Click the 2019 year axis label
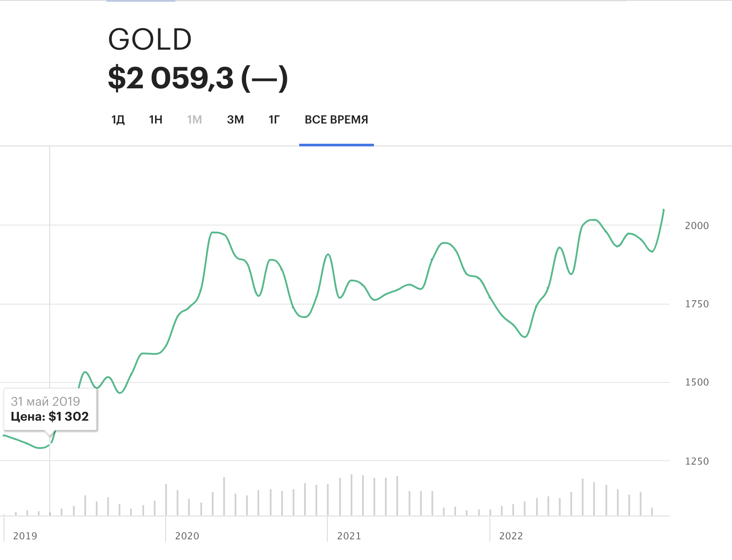This screenshot has height=560, width=732. [25, 536]
